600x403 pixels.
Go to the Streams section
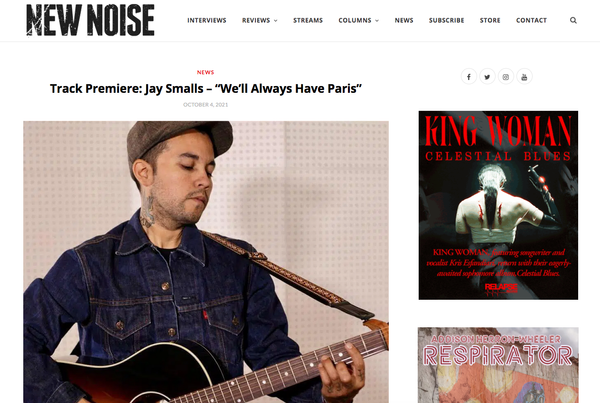308,20
